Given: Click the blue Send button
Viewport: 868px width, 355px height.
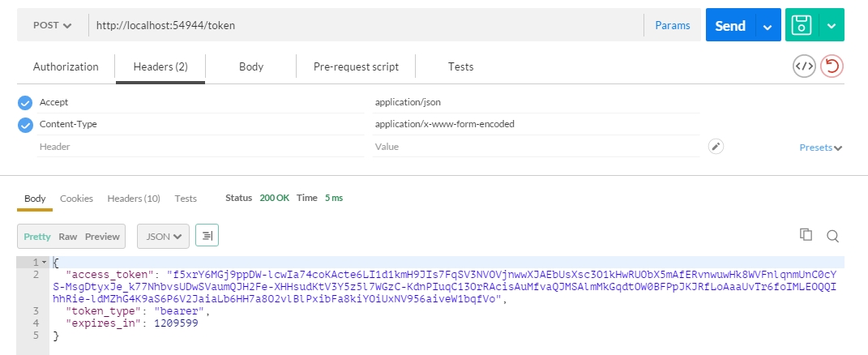Looking at the screenshot, I should pyautogui.click(x=730, y=25).
